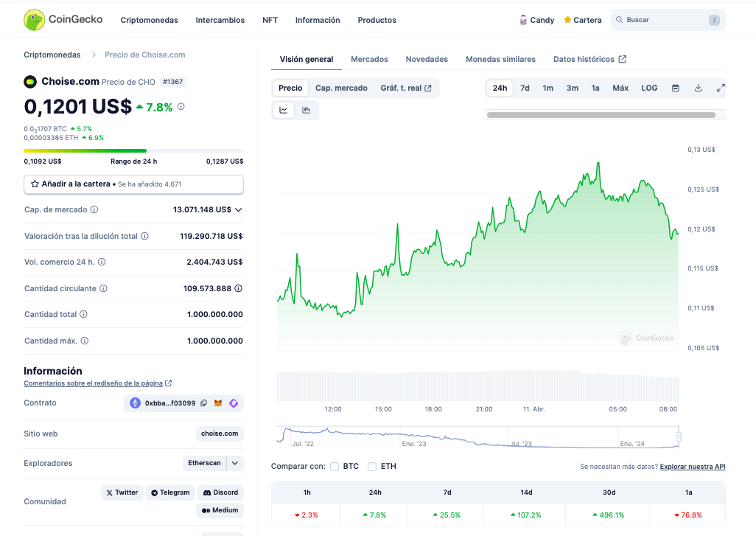The image size is (756, 536).
Task: Click the chart horizontal scrollbar
Action: pos(601,115)
